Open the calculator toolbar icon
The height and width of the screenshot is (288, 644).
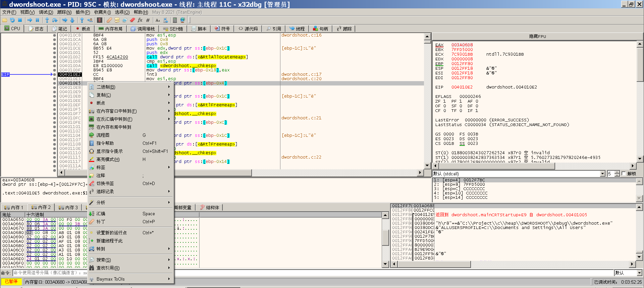click(175, 20)
